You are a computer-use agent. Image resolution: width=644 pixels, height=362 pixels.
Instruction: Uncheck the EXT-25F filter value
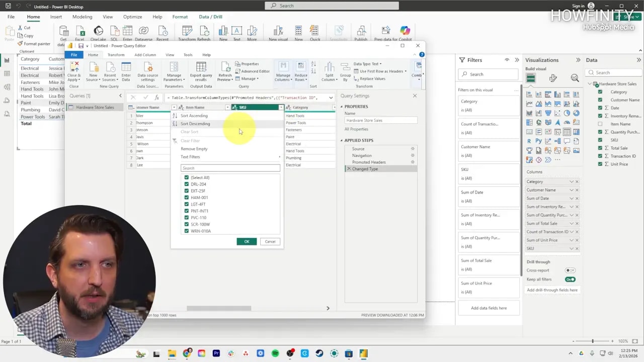[x=186, y=191]
